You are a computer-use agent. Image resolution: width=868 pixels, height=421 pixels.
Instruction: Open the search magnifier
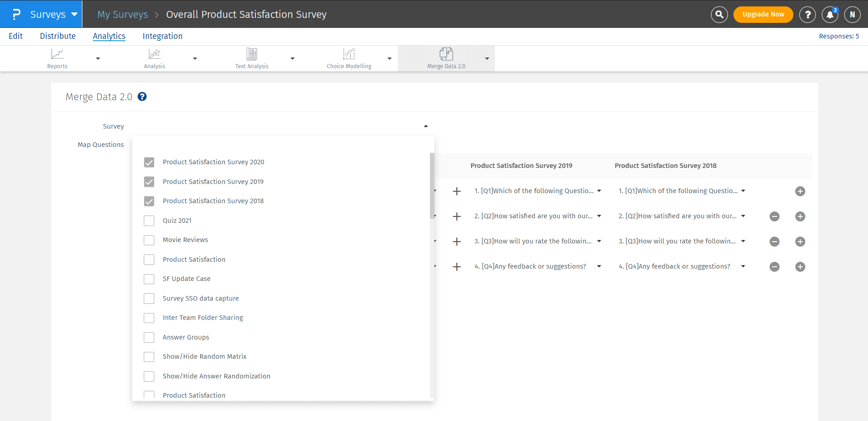719,14
